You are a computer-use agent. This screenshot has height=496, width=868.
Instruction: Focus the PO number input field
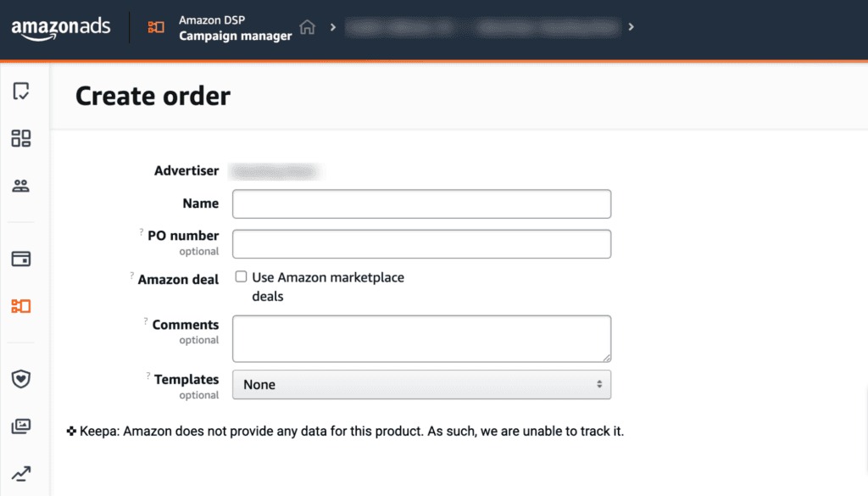click(421, 243)
